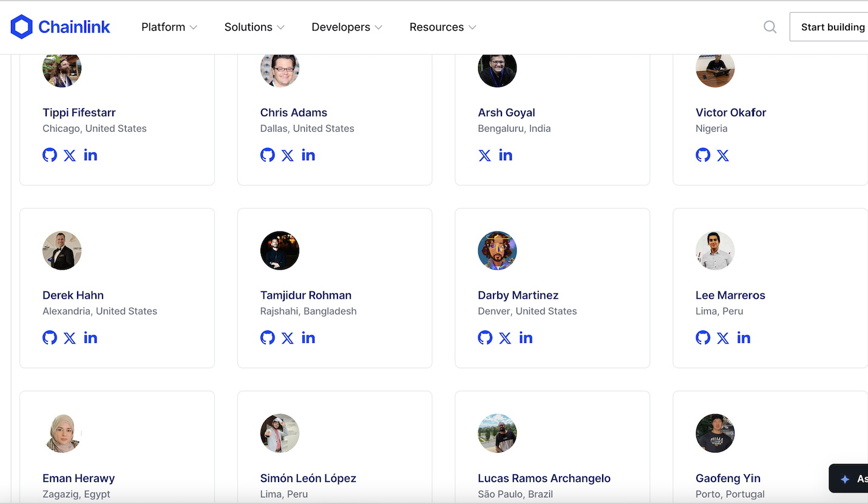Click Chris Adams' X (Twitter) icon
868x504 pixels.
coord(288,155)
